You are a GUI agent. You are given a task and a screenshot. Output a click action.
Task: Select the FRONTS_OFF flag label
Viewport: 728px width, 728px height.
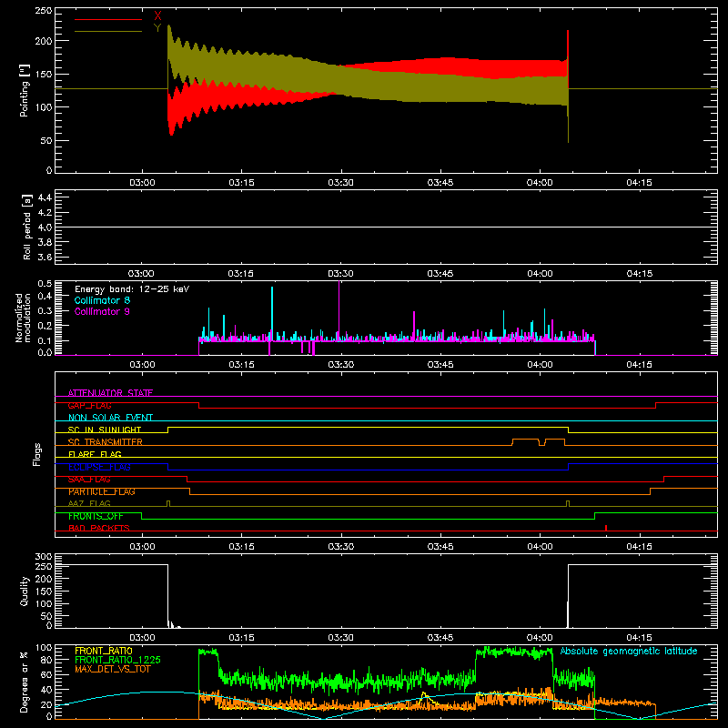96,516
